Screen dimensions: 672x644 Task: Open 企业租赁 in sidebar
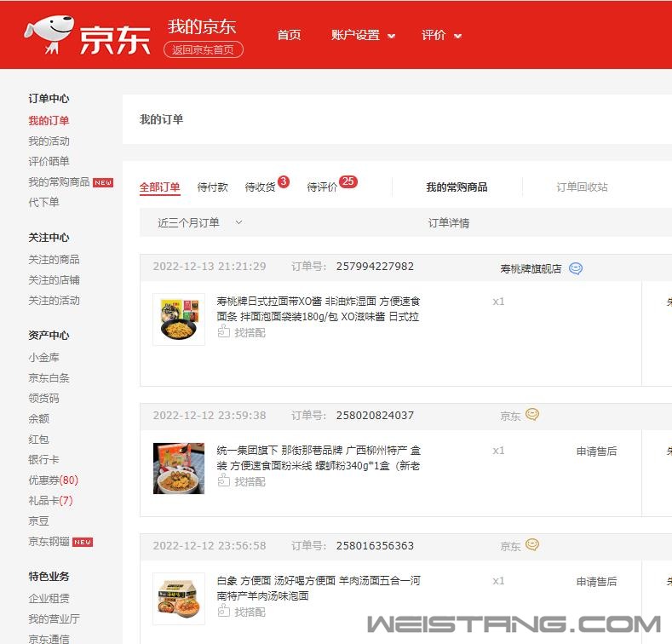(x=49, y=599)
